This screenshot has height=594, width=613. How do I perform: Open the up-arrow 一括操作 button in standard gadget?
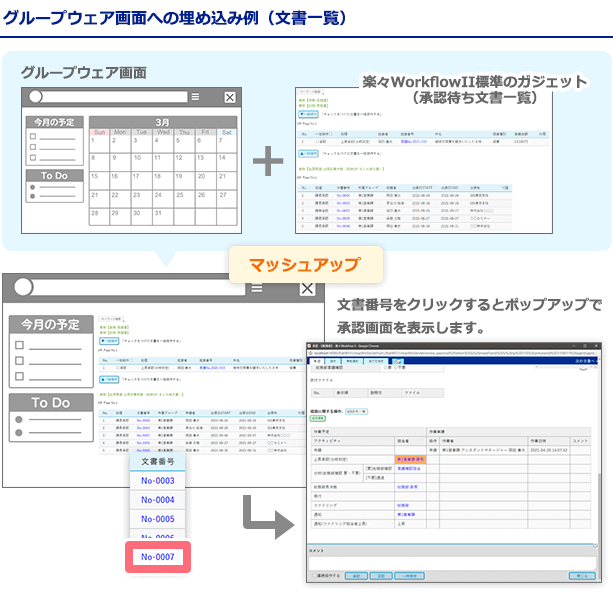308,154
